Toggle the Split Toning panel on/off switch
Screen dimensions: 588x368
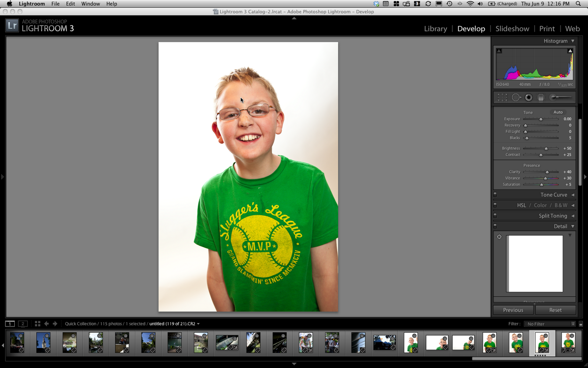495,216
